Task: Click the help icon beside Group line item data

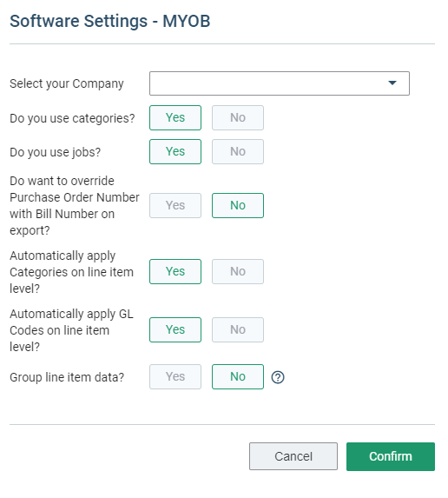Action: click(278, 377)
